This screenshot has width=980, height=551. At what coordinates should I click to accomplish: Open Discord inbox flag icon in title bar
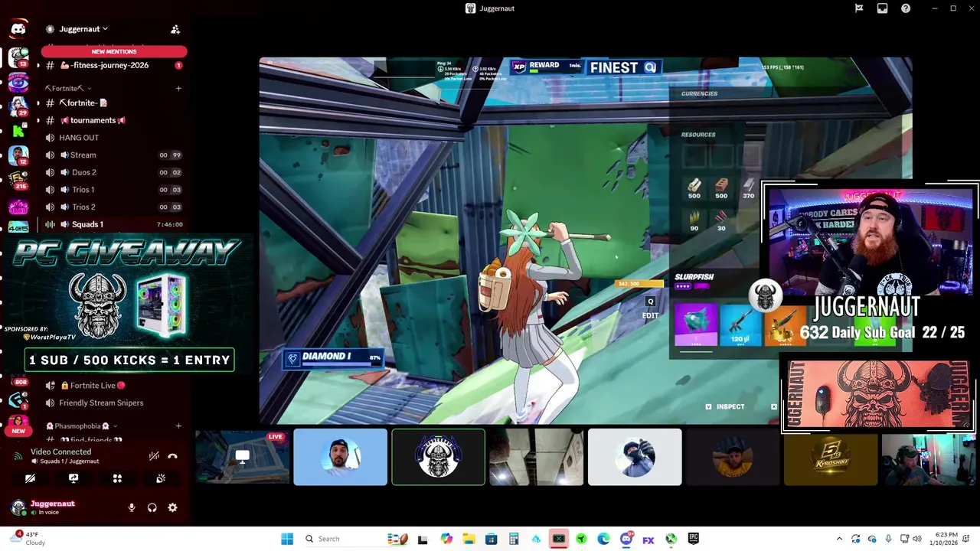[x=859, y=8]
